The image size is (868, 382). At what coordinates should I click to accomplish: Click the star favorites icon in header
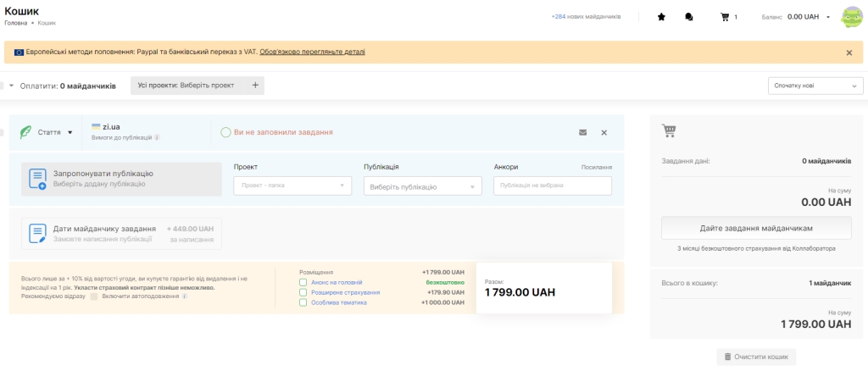[x=661, y=16]
